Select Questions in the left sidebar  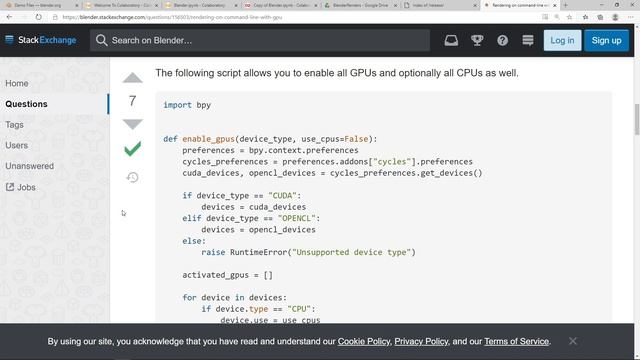(27, 104)
